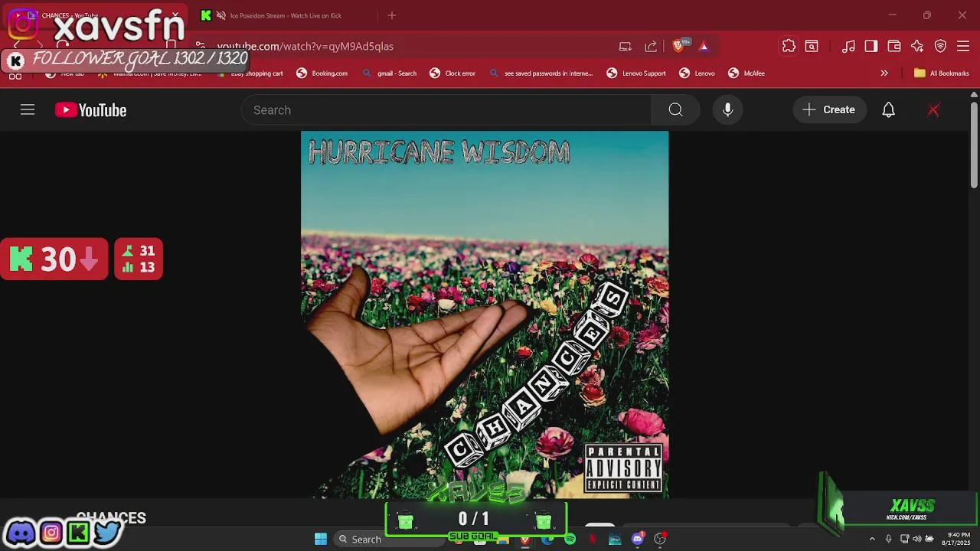
Task: Open Brave browser from the taskbar
Action: (525, 540)
